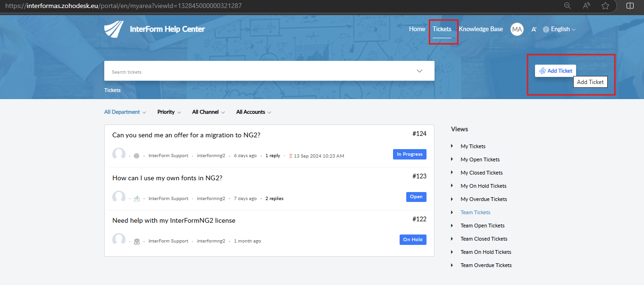644x285 pixels.
Task: Click InterForm Support on ticket #124 row
Action: click(168, 156)
